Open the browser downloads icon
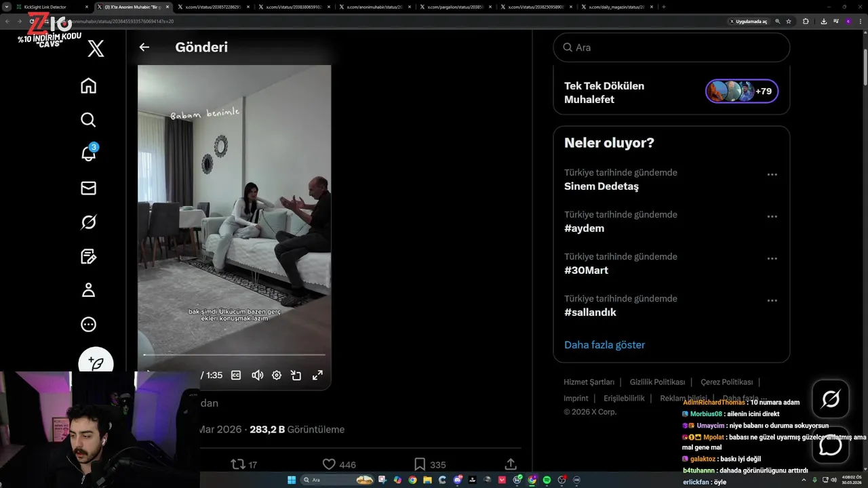Viewport: 868px width, 488px height. [823, 22]
